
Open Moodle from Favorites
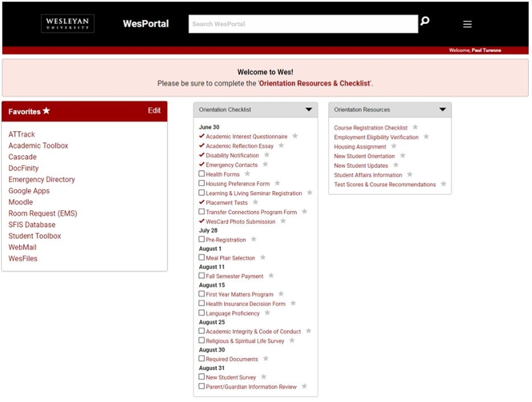[21, 202]
